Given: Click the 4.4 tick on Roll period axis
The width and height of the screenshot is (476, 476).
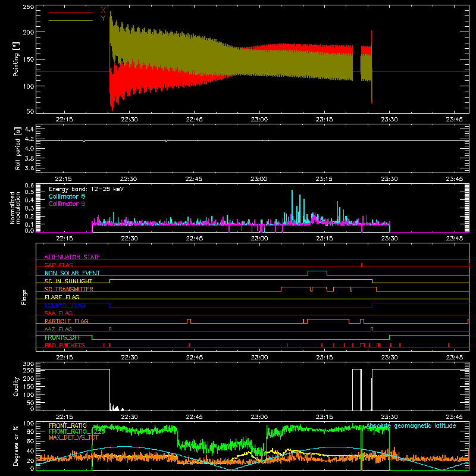Looking at the screenshot, I should (29, 129).
